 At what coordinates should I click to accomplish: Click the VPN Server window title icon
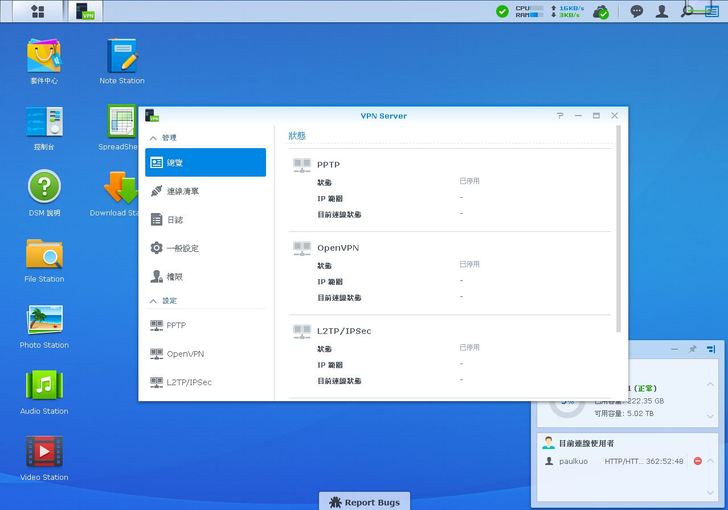pyautogui.click(x=152, y=116)
